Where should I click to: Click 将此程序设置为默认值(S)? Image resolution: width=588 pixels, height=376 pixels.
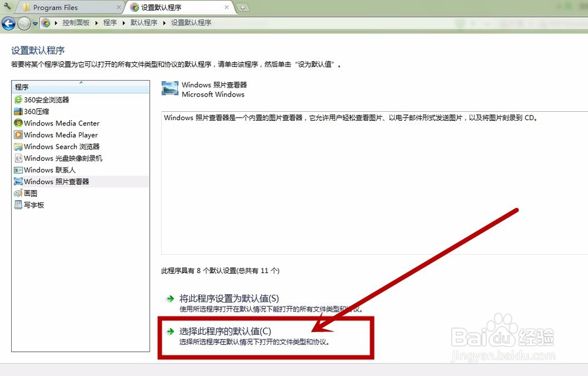(x=229, y=299)
